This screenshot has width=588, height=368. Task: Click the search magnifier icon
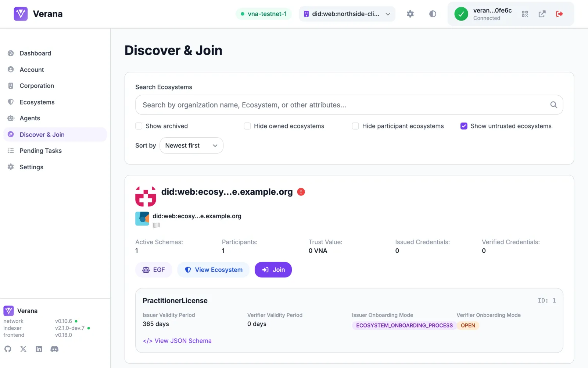(553, 105)
